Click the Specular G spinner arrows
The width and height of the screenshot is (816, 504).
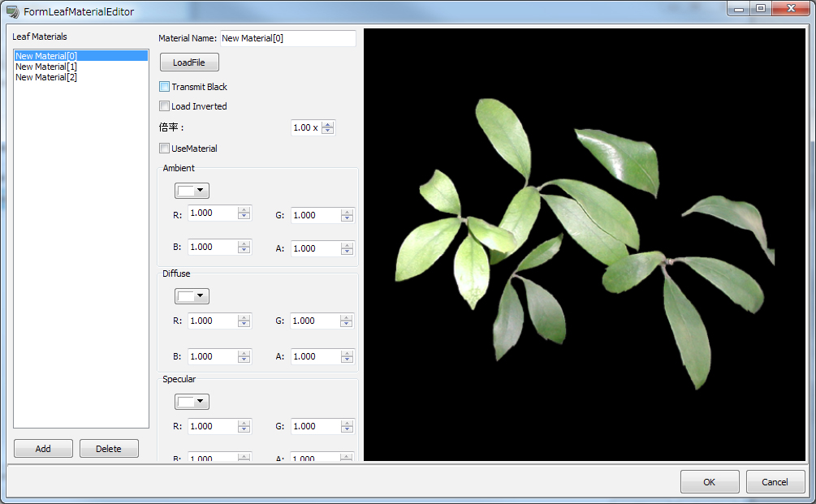pos(348,427)
